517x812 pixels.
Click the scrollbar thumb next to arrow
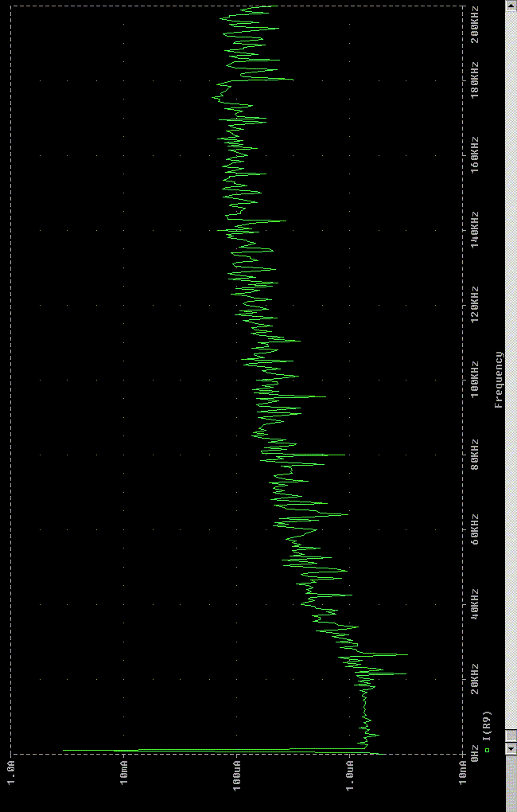511,736
